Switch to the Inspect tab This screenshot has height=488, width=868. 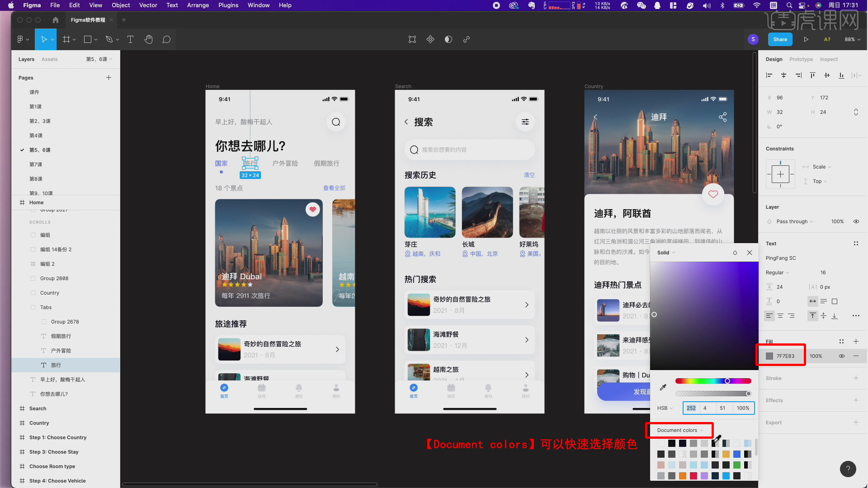[x=829, y=59]
